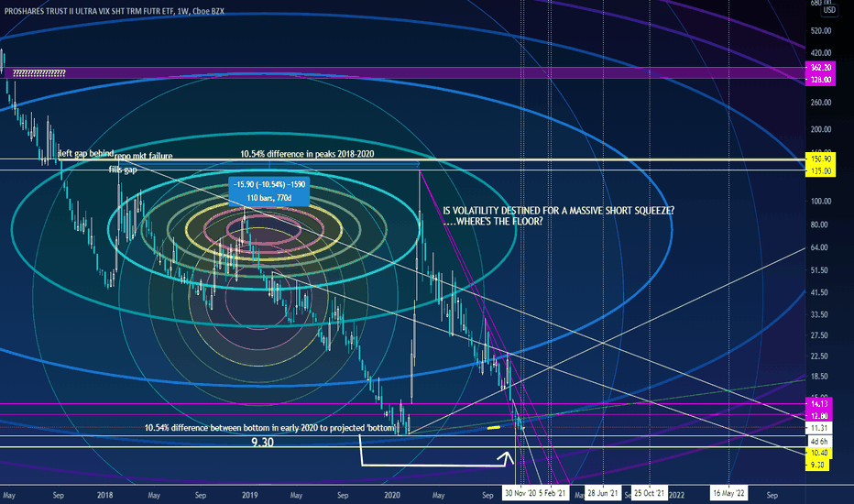Click the 22.50 price axis value
The width and height of the screenshot is (854, 504).
tap(819, 356)
